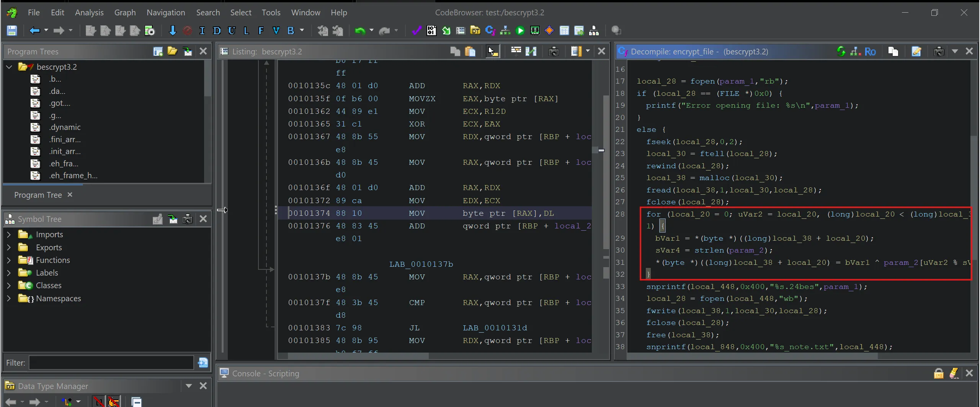The width and height of the screenshot is (980, 407).
Task: Toggle the Console scroll lock icon
Action: (938, 373)
